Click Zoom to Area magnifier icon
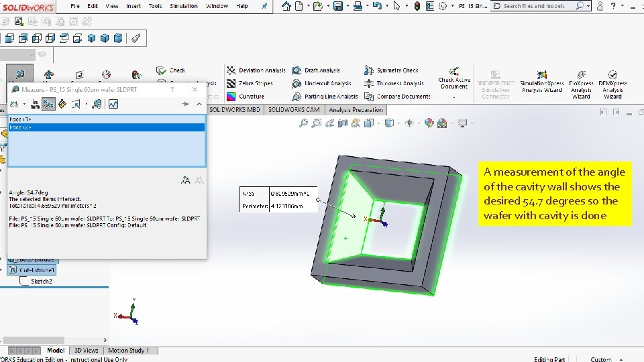Viewport: 644px width, 362px height. pyautogui.click(x=316, y=123)
